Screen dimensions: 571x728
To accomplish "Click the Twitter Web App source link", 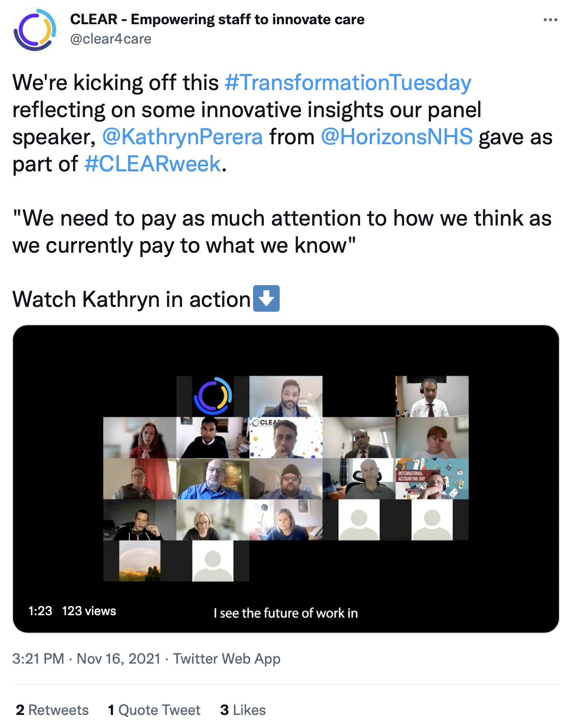I will tap(227, 659).
